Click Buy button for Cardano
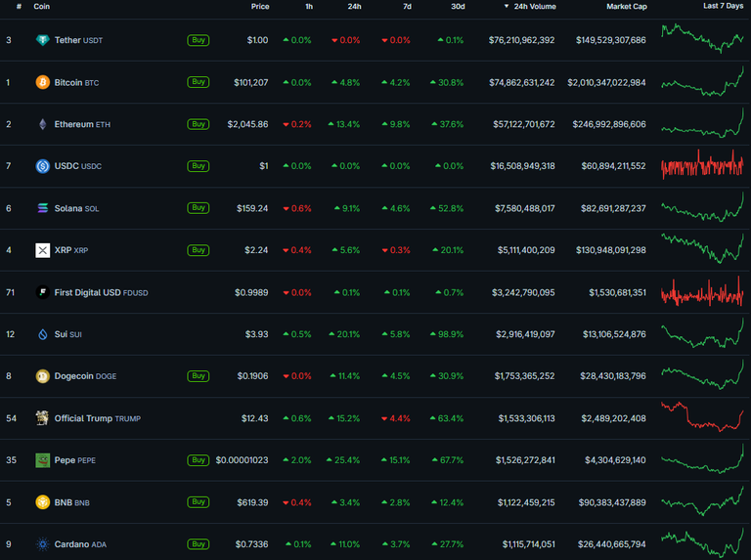The height and width of the screenshot is (560, 751). tap(199, 543)
